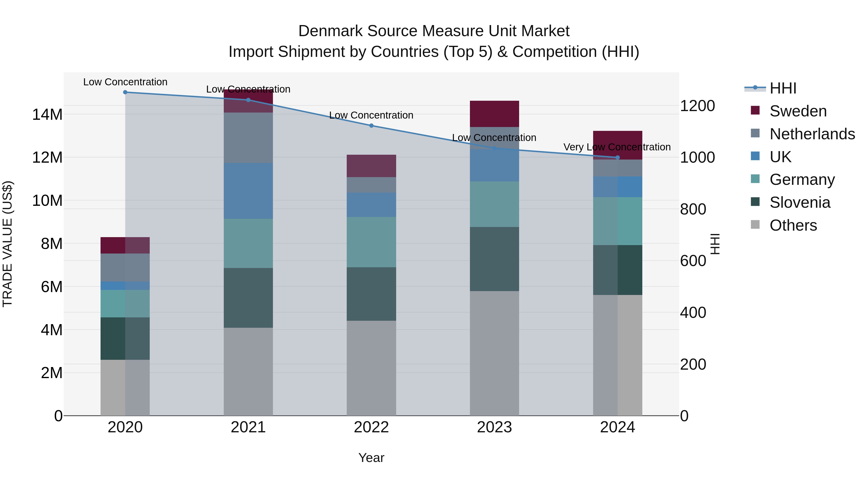Click the 2023 HHI data point
868x488 pixels.
click(494, 148)
